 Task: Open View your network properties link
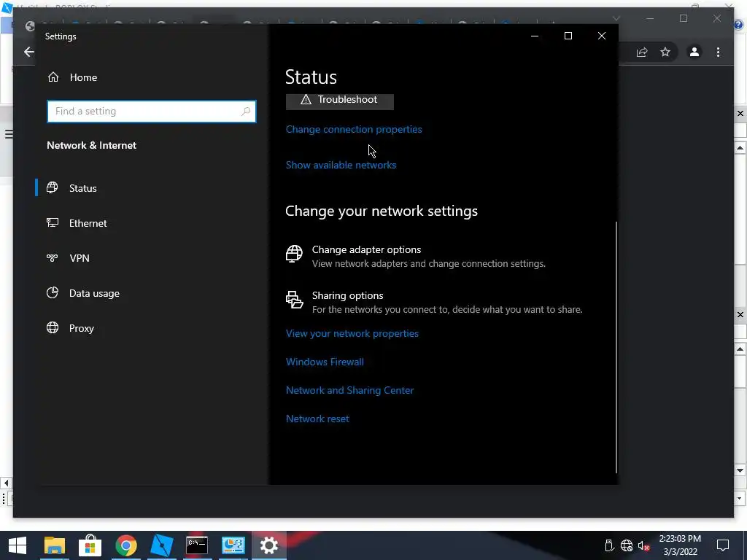point(352,334)
